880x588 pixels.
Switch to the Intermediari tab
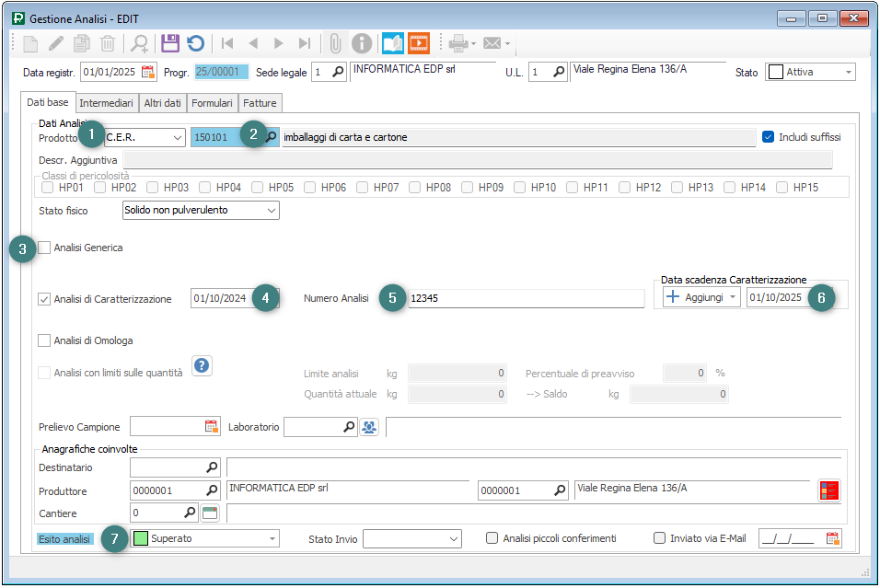pos(106,103)
